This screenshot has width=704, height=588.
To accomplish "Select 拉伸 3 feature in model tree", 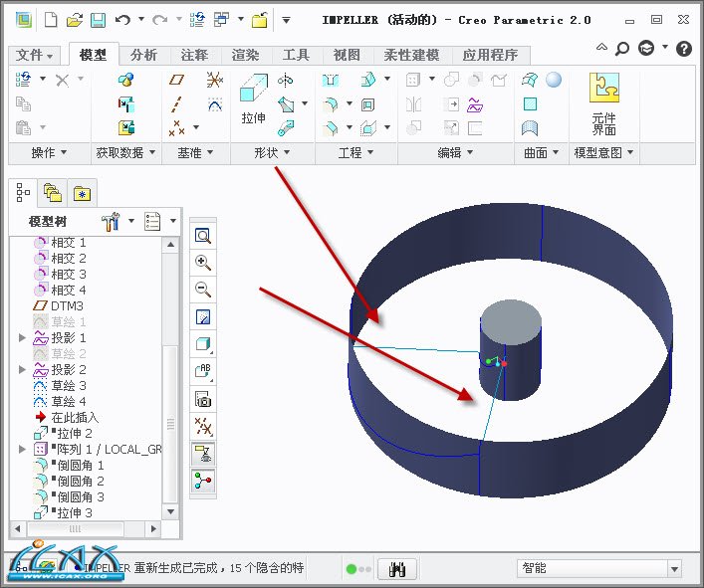I will coord(74,512).
